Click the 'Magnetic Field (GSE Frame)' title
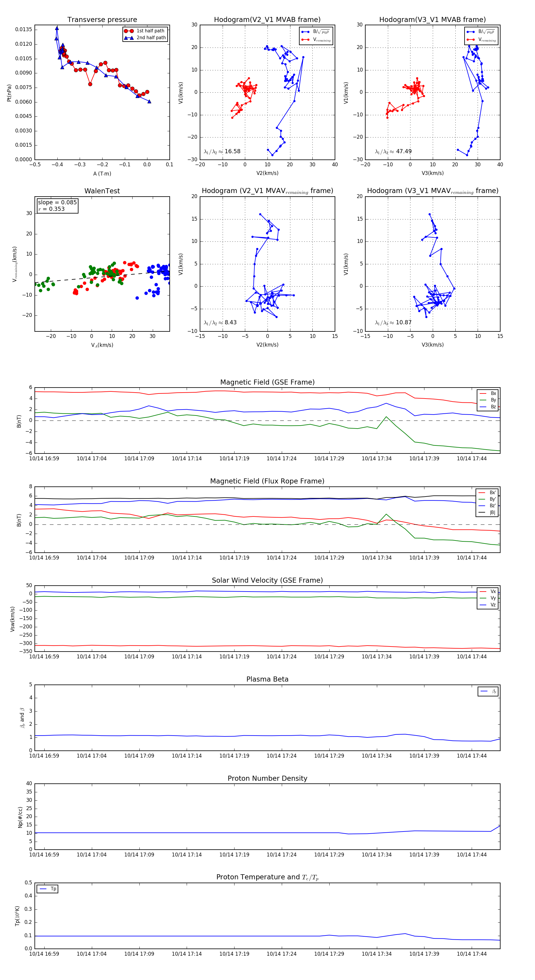The image size is (535, 980). coord(267,382)
